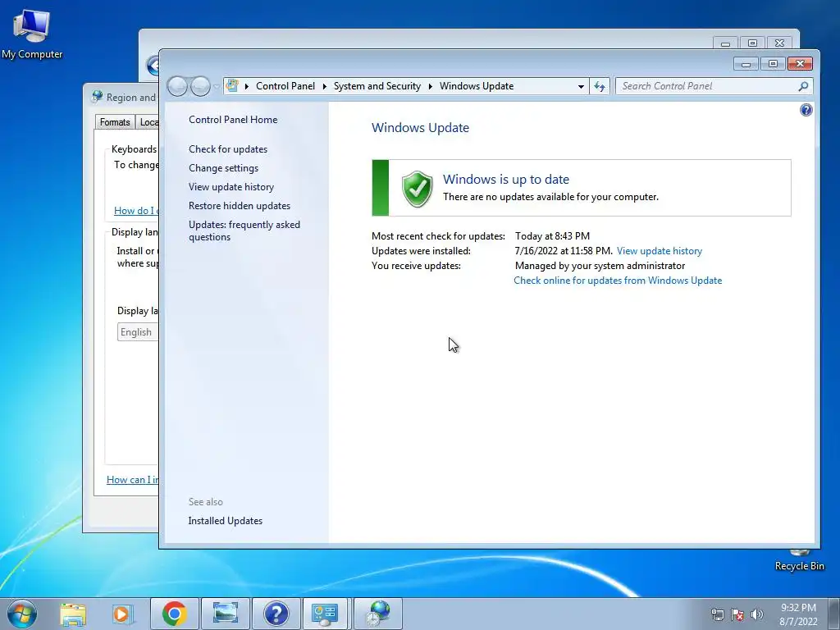Viewport: 840px width, 630px height.
Task: Open Google Chrome from taskbar
Action: (x=174, y=614)
